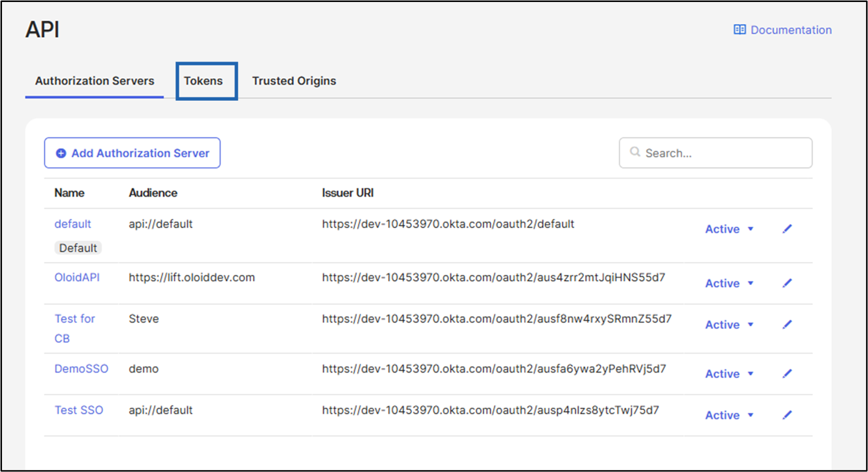Open the Test for CB server link

click(x=75, y=328)
